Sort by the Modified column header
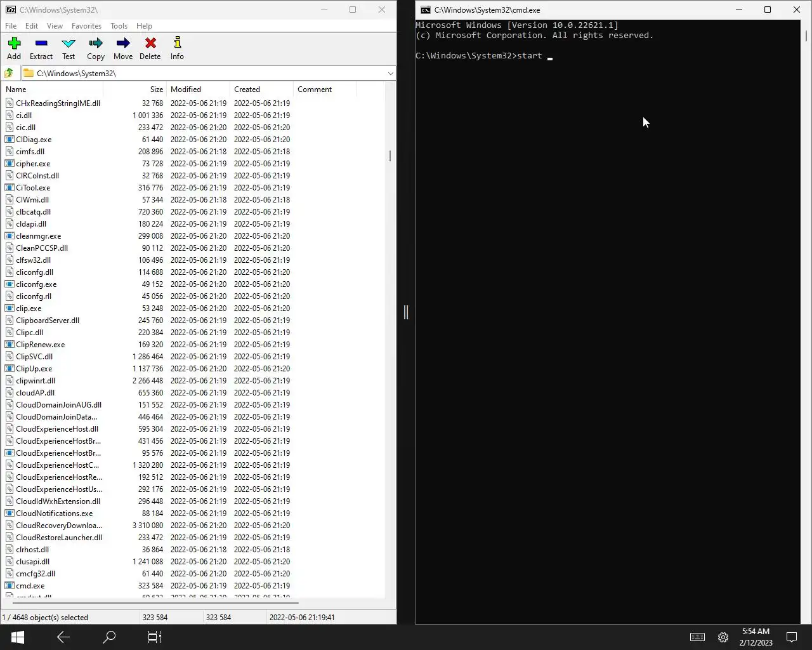Image resolution: width=812 pixels, height=650 pixels. 198,90
